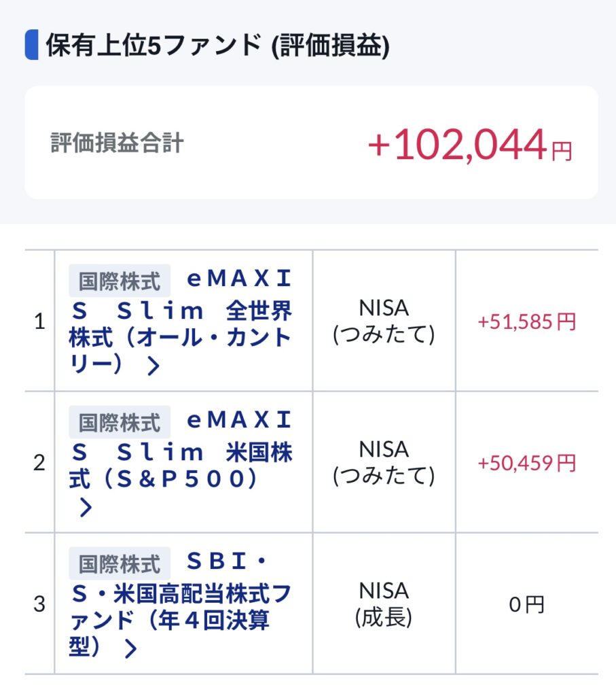Click the 評価損益合計 label

[117, 143]
